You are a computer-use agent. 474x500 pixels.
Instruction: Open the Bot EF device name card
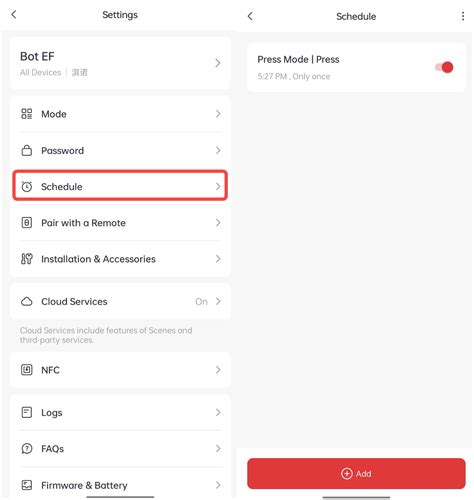pos(120,63)
